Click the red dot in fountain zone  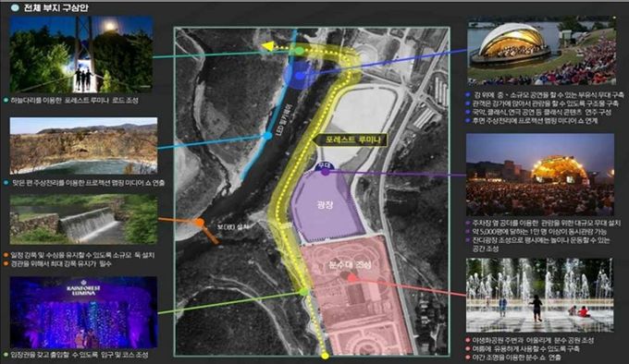click(x=351, y=277)
